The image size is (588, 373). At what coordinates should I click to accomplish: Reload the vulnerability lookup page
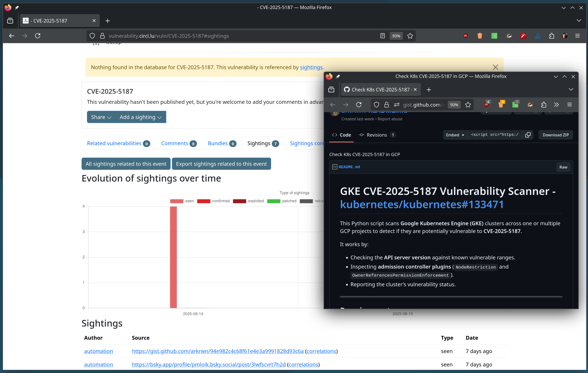click(38, 36)
